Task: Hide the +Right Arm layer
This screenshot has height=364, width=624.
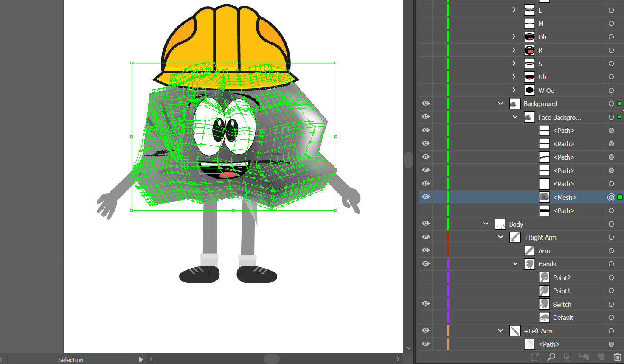Action: pos(426,237)
